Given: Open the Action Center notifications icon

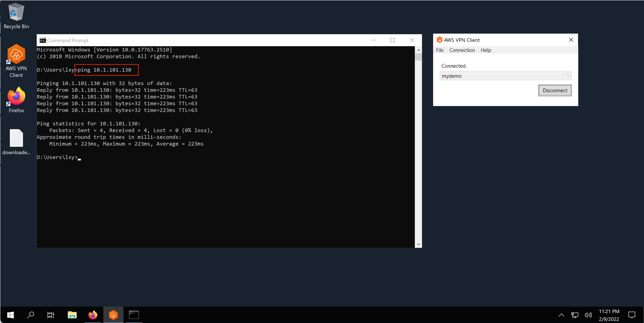Looking at the screenshot, I should coord(631,315).
